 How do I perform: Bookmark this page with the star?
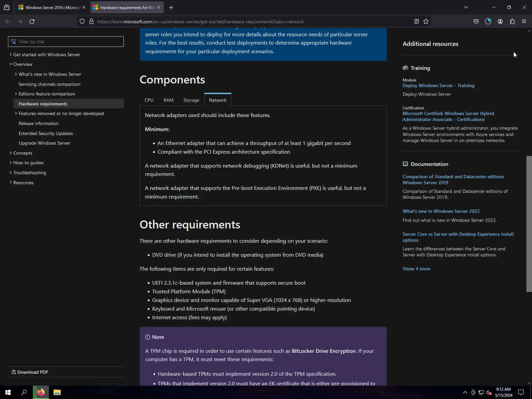(426, 22)
